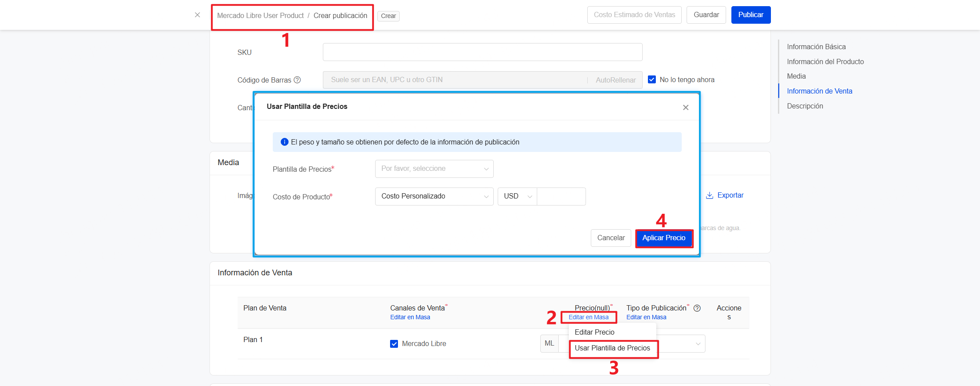
Task: Close the publication editor with X icon
Action: tap(197, 15)
